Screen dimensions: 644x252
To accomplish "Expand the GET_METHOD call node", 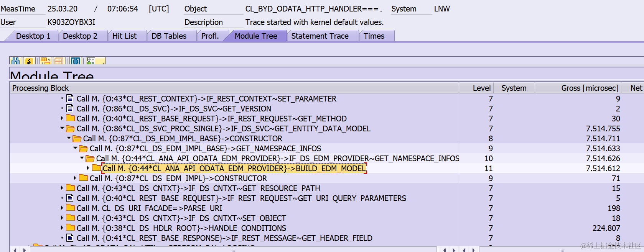I will point(62,118).
